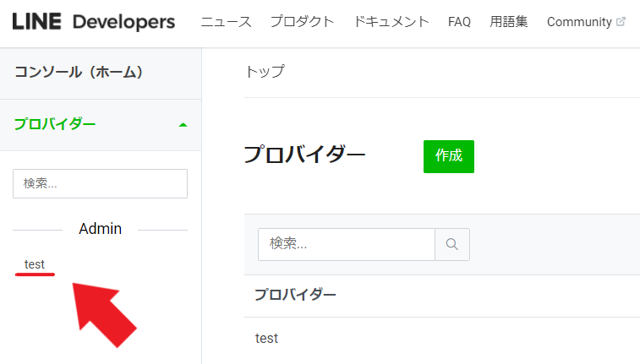This screenshot has width=640, height=364.
Task: Click the magnifier search icon button
Action: click(x=452, y=244)
